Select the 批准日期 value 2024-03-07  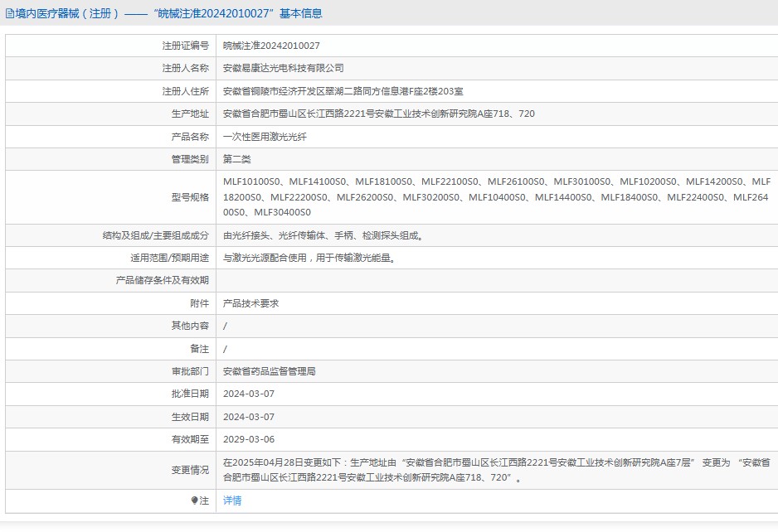click(x=249, y=394)
